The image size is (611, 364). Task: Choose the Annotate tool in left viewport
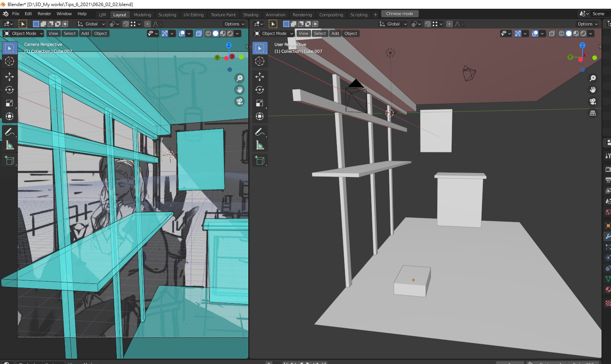tap(10, 132)
